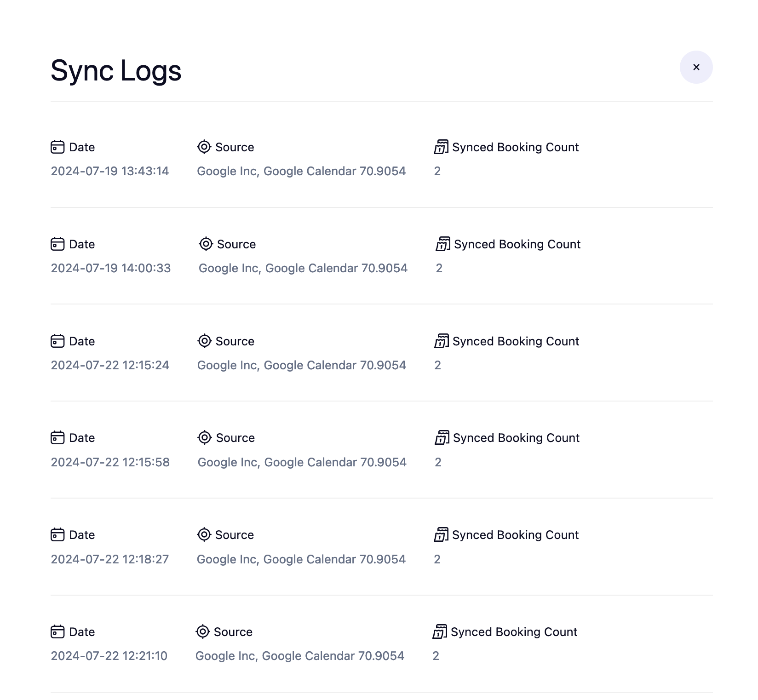Viewport: 758px width, 700px height.
Task: Click the Sync Logs heading
Action: 116,71
